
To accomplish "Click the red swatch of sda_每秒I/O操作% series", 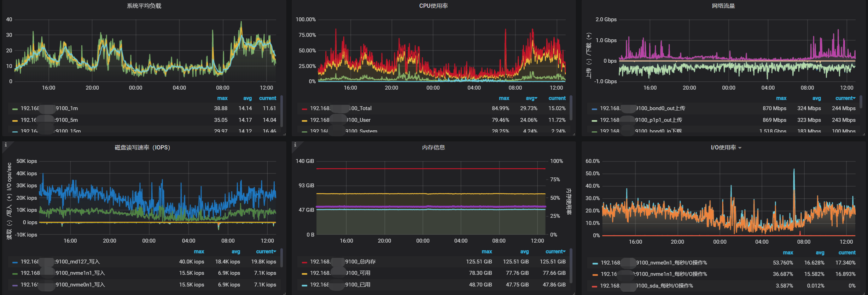I will (594, 286).
